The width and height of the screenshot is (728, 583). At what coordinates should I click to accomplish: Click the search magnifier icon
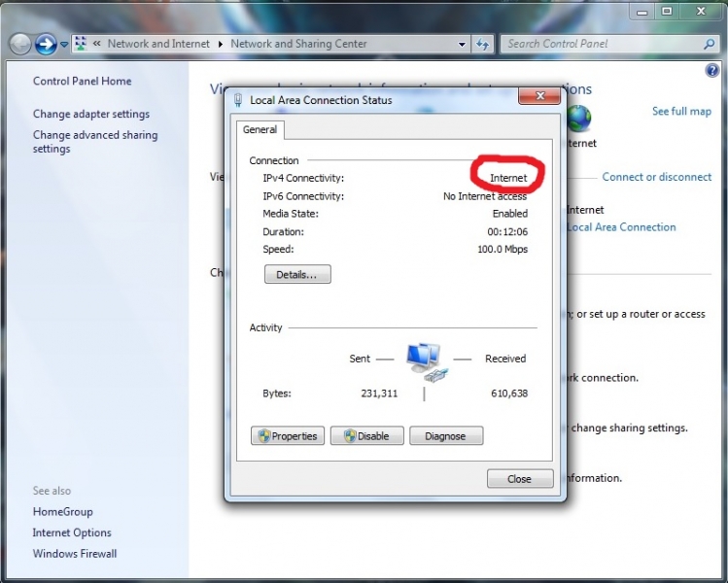(x=709, y=44)
